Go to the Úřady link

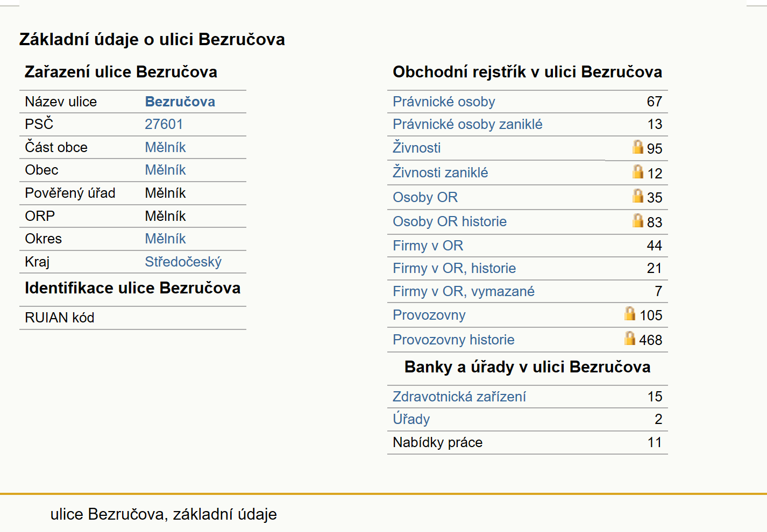coord(411,419)
